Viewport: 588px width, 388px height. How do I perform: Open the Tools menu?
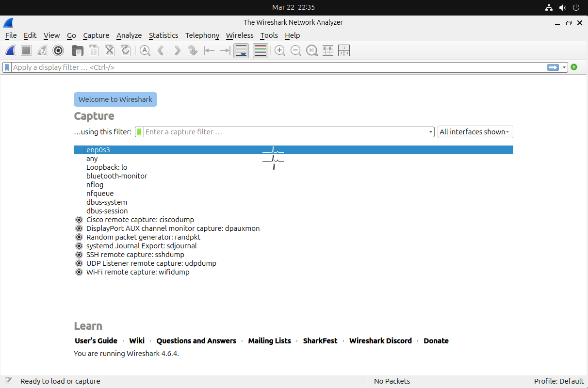(x=269, y=35)
